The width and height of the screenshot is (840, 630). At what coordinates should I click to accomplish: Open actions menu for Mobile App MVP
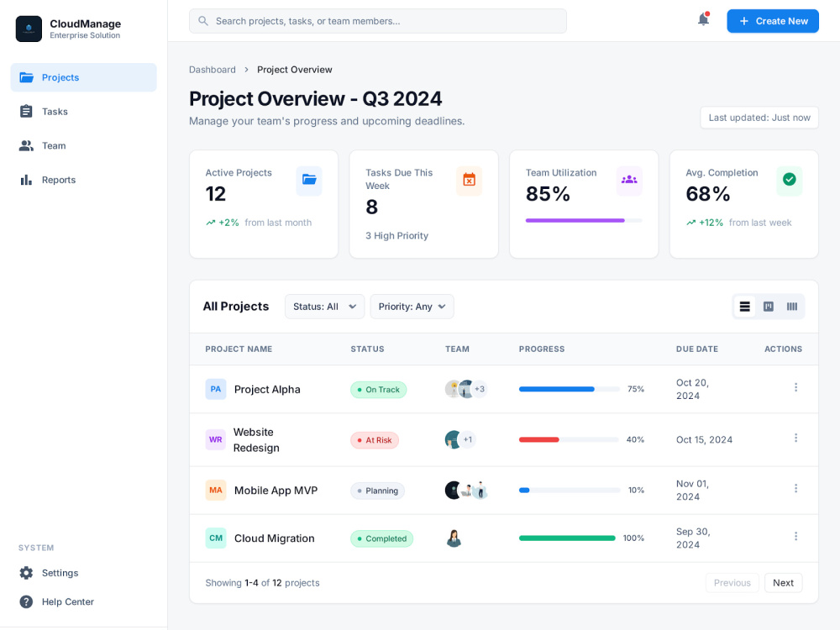(x=796, y=489)
